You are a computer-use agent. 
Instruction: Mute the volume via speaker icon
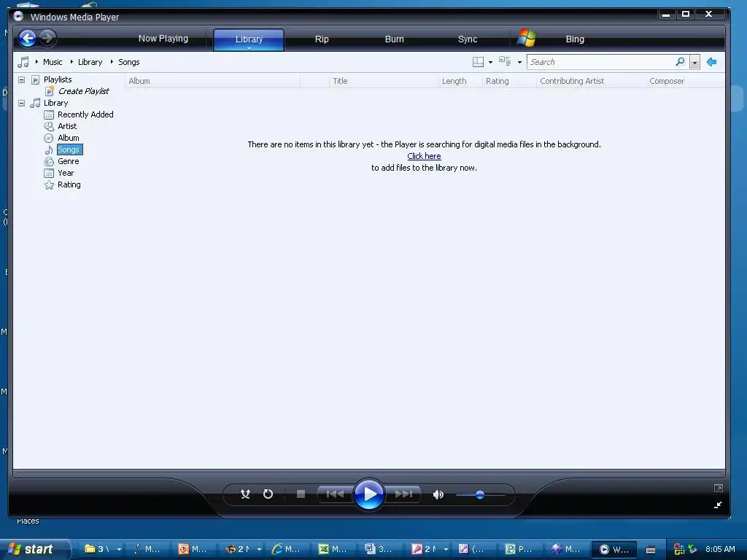click(438, 494)
